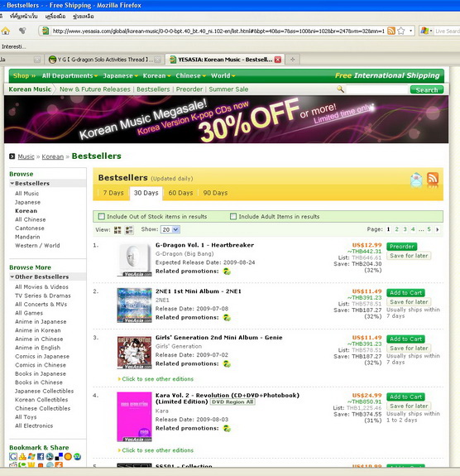Expand the Chinese department menu
Screen dimensions: 460x476
click(191, 76)
